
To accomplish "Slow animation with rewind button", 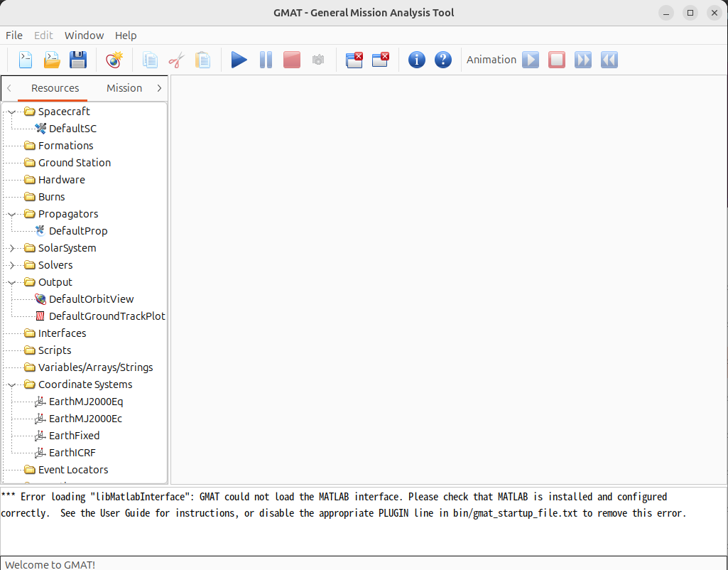I will (609, 60).
